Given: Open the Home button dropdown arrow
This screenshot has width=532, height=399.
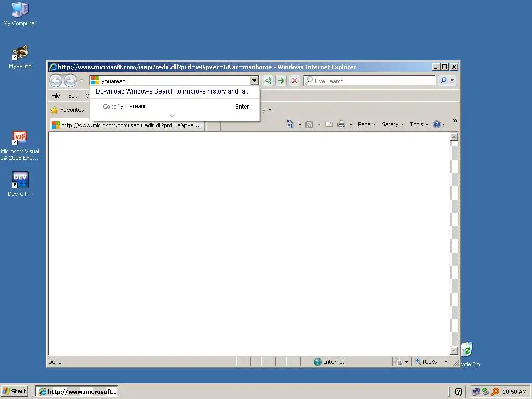Looking at the screenshot, I should click(x=300, y=125).
